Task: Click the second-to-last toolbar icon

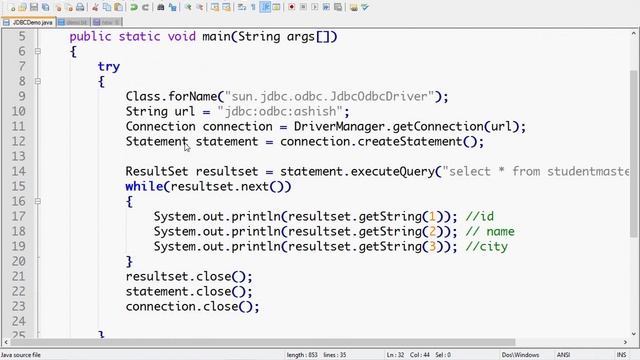Action: pyautogui.click(x=353, y=7)
